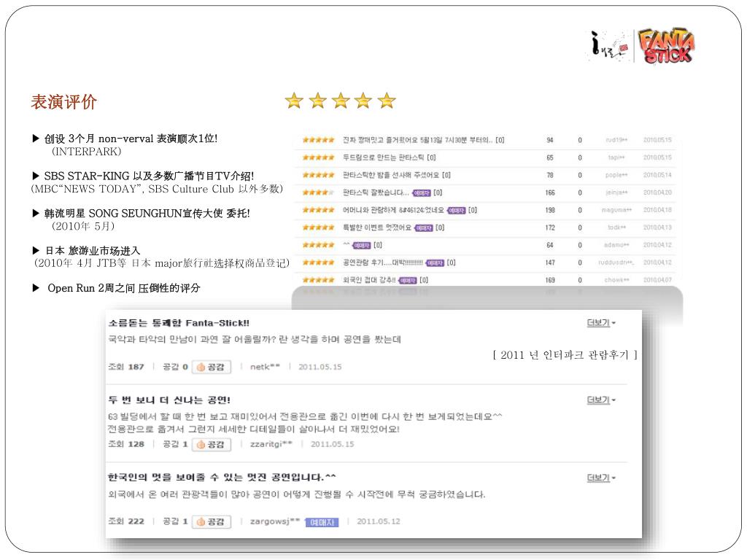Image resolution: width=747 pixels, height=560 pixels.
Task: Click bullet '创设 3个月 non-verval 表演顺次1位!'
Action: 125,139
